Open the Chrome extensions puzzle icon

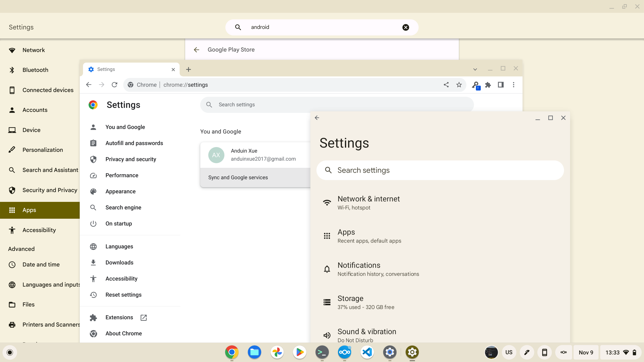(488, 85)
